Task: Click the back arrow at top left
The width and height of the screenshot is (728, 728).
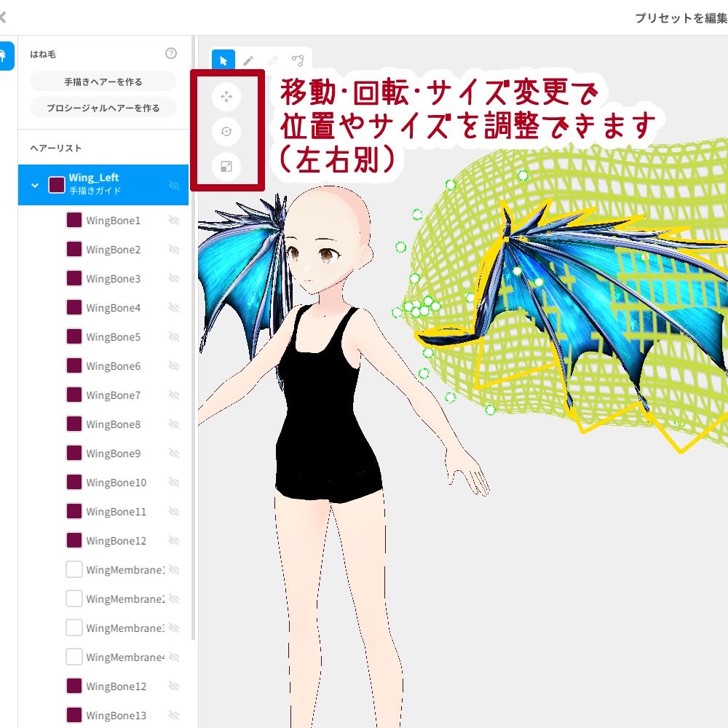Action: click(x=6, y=18)
